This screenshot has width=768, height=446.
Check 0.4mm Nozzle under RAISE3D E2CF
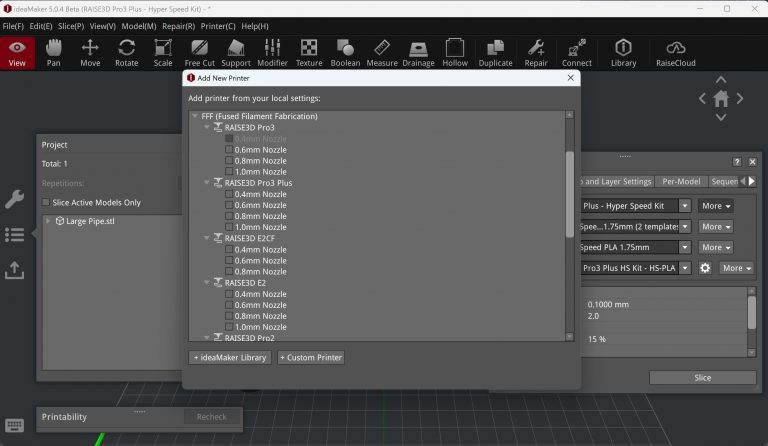[229, 249]
